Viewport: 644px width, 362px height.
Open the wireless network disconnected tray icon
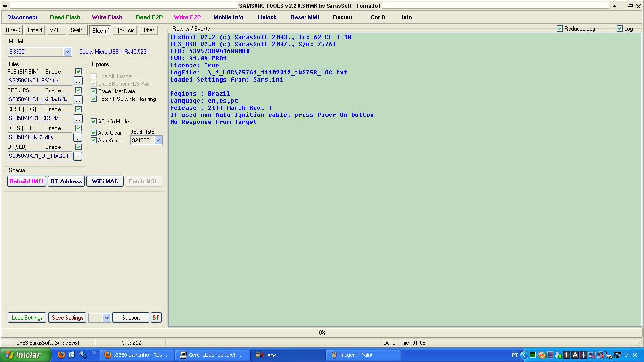coord(592,355)
